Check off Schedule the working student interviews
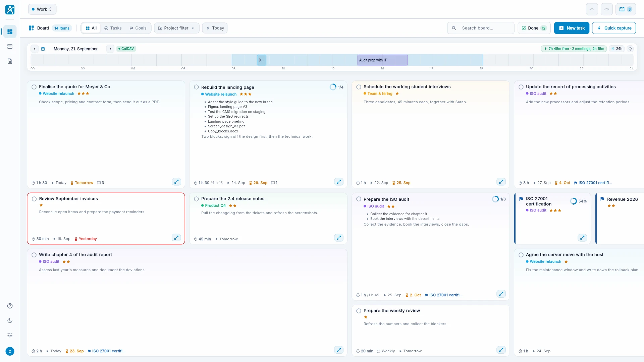The width and height of the screenshot is (644, 362). pos(359,87)
